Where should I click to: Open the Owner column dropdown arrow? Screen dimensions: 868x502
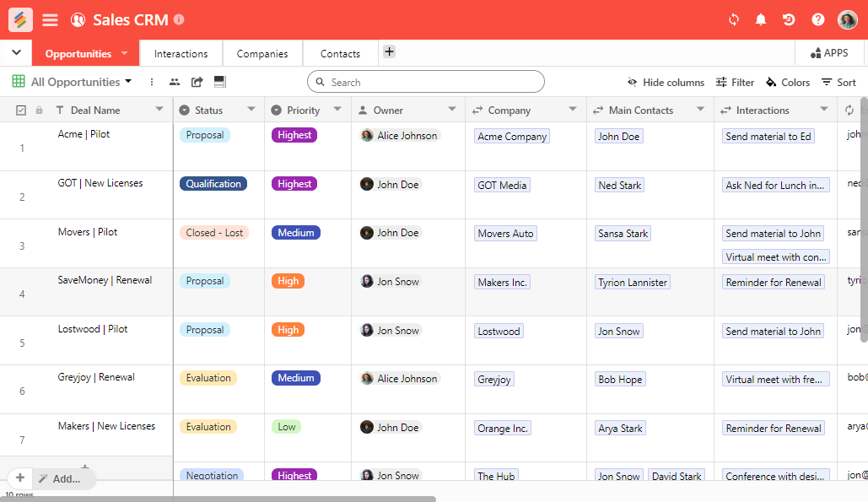[x=452, y=110]
